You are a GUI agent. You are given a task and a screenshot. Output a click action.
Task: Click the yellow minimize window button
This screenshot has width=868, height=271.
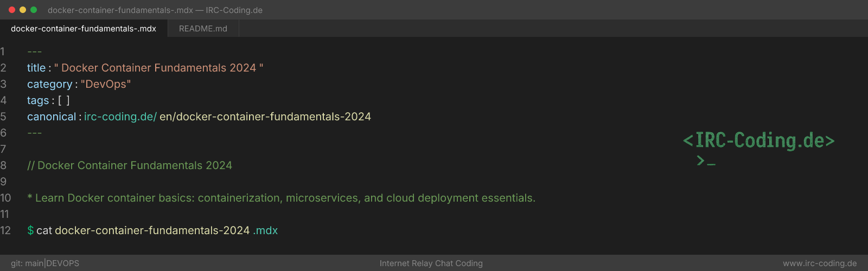[x=23, y=10]
